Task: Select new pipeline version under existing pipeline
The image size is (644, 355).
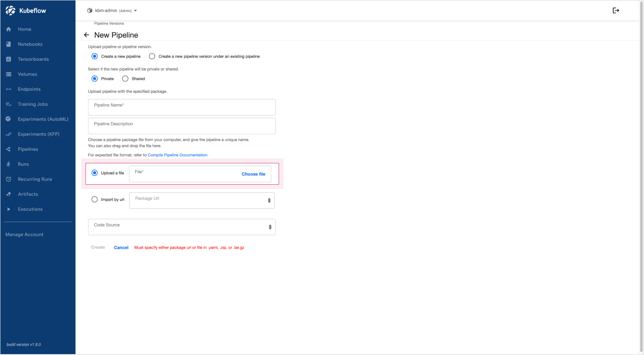Action: coord(152,56)
